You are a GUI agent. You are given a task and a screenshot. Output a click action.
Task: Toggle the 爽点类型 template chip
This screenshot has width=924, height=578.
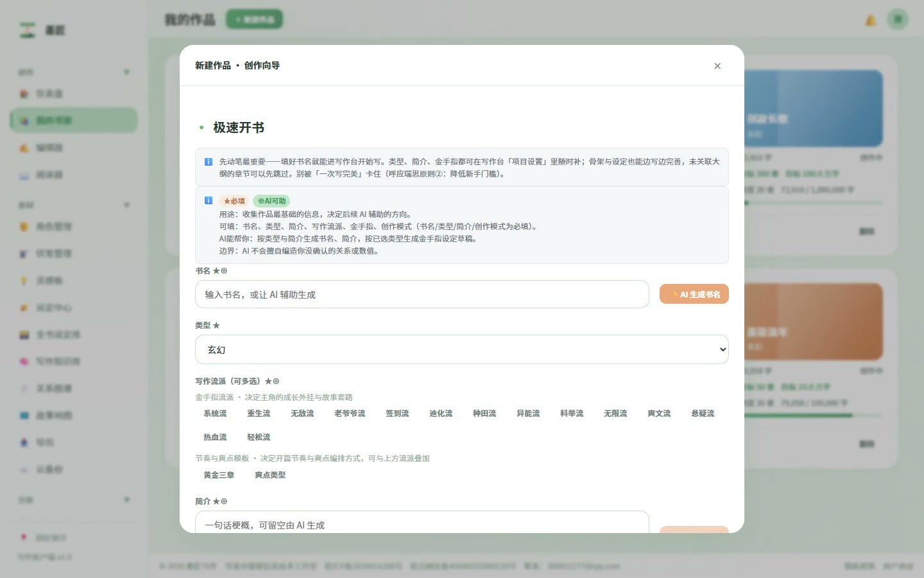(270, 475)
